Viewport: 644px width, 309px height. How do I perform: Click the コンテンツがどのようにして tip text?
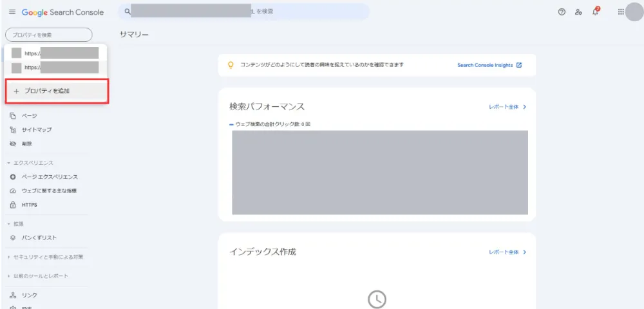point(322,65)
